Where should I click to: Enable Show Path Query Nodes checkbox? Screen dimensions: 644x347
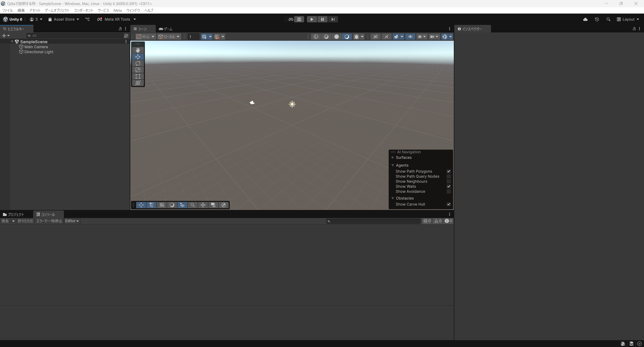pyautogui.click(x=449, y=177)
